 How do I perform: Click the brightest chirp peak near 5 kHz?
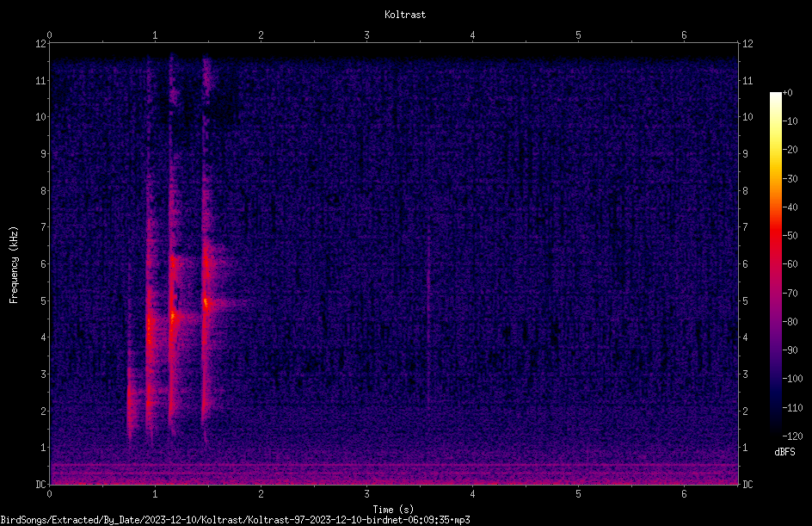[x=206, y=302]
